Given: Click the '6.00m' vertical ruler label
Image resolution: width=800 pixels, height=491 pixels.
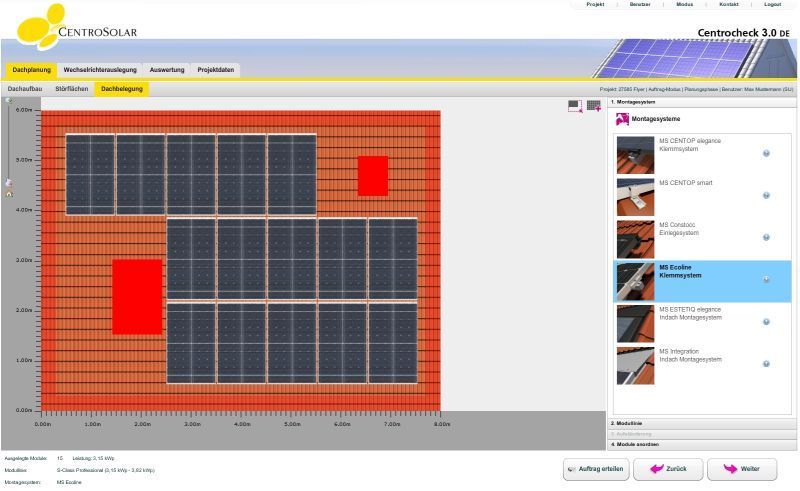Looking at the screenshot, I should tap(24, 110).
